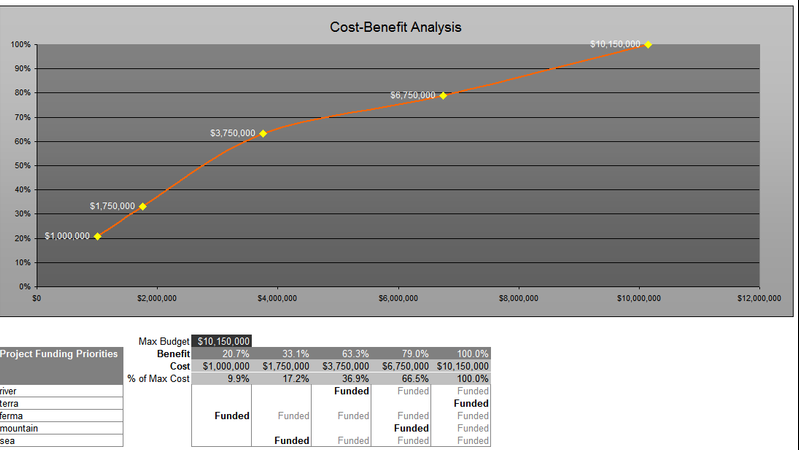Select the Max Budget value cell $10,150,000

(x=222, y=341)
